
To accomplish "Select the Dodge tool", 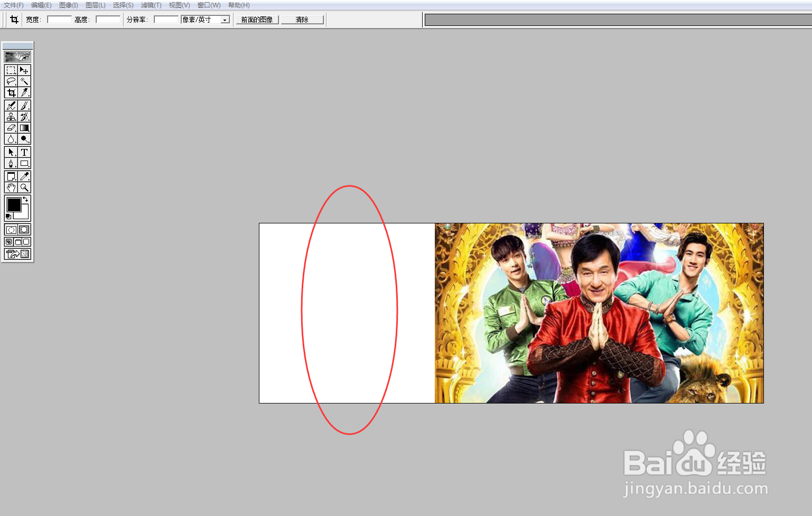I will (x=24, y=139).
